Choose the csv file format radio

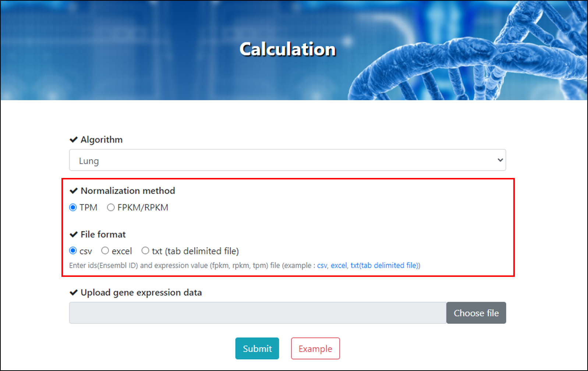[x=73, y=251]
